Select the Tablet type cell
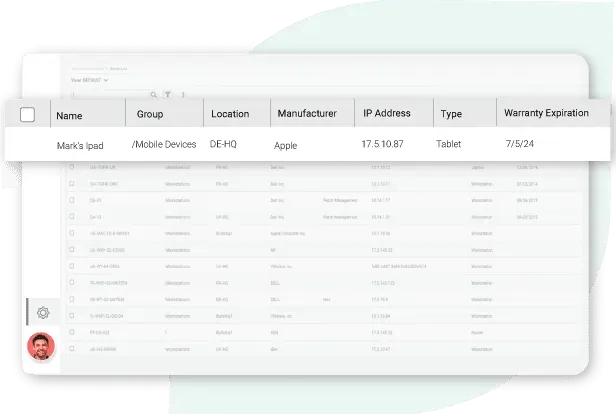Screen dimensions: 616x414 pos(448,144)
